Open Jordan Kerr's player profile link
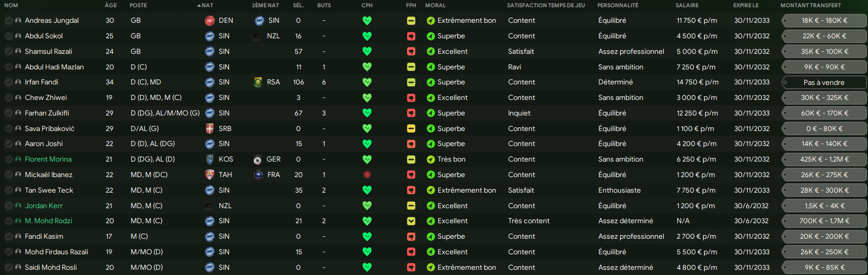This screenshot has height=275, width=868. [44, 206]
